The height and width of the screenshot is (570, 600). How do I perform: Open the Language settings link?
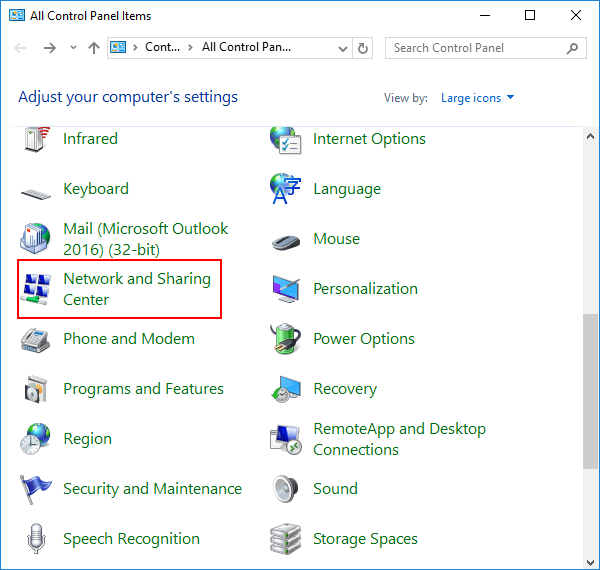pyautogui.click(x=347, y=189)
